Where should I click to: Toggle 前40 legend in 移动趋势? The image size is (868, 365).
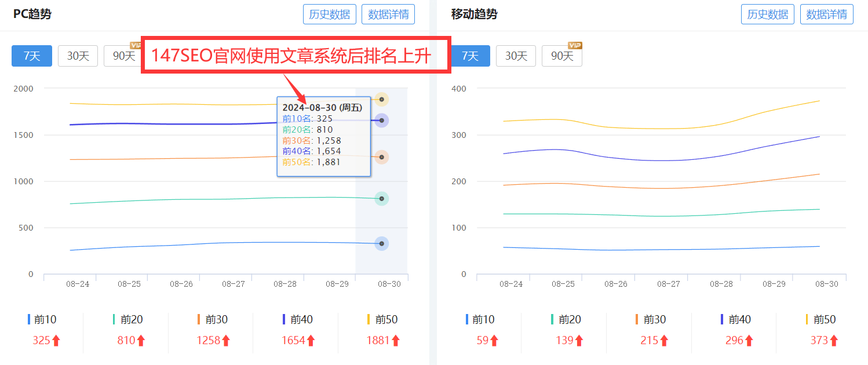click(736, 319)
